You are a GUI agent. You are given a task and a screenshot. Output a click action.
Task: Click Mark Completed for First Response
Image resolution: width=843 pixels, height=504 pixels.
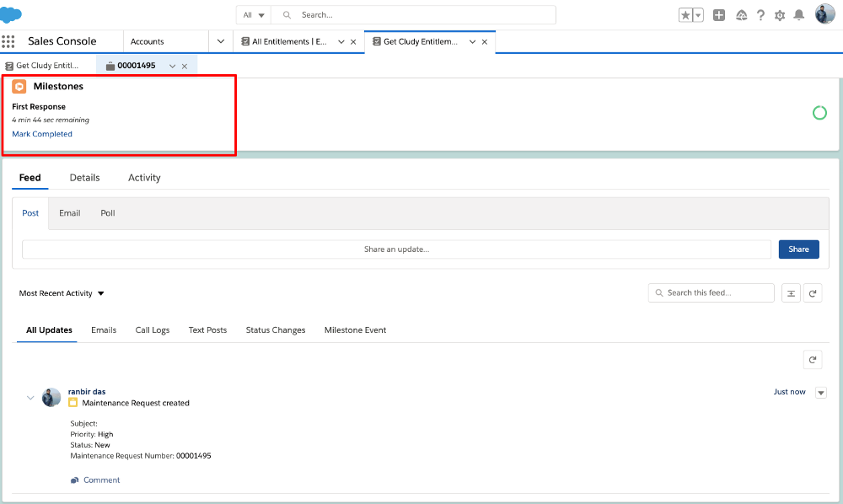click(42, 134)
